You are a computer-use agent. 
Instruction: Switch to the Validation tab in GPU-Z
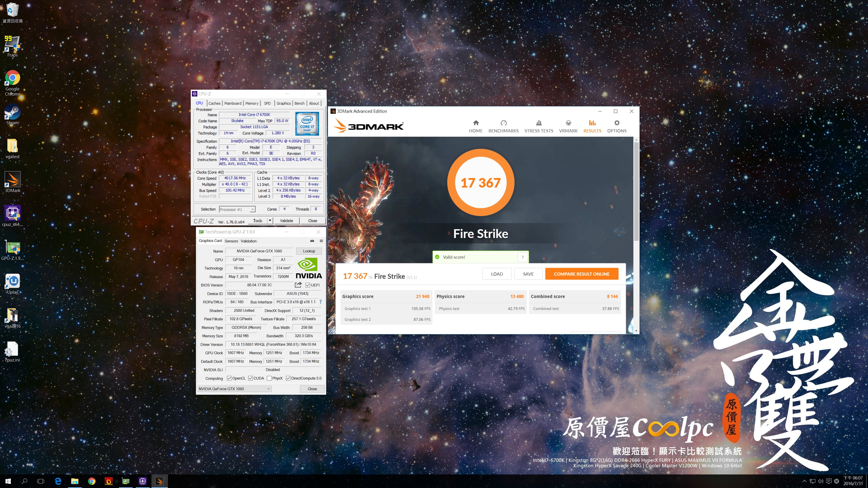pos(249,241)
